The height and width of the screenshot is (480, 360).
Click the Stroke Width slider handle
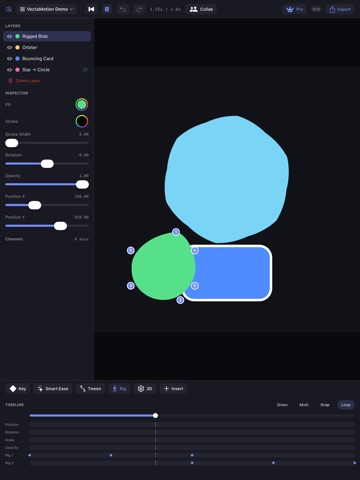[x=12, y=143]
